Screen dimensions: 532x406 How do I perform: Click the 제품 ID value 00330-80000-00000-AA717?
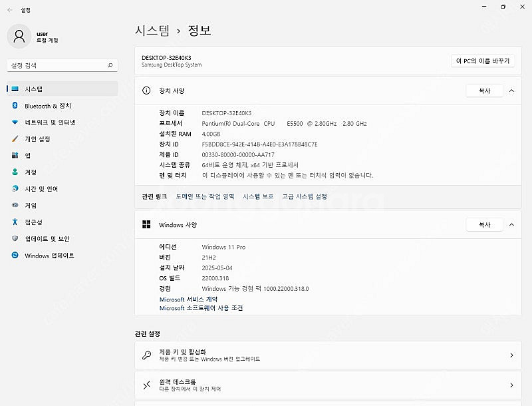pyautogui.click(x=238, y=154)
